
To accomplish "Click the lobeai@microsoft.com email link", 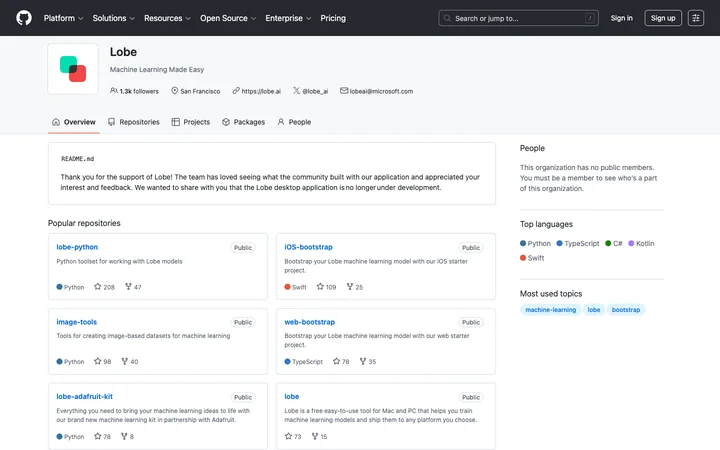I will pos(381,91).
